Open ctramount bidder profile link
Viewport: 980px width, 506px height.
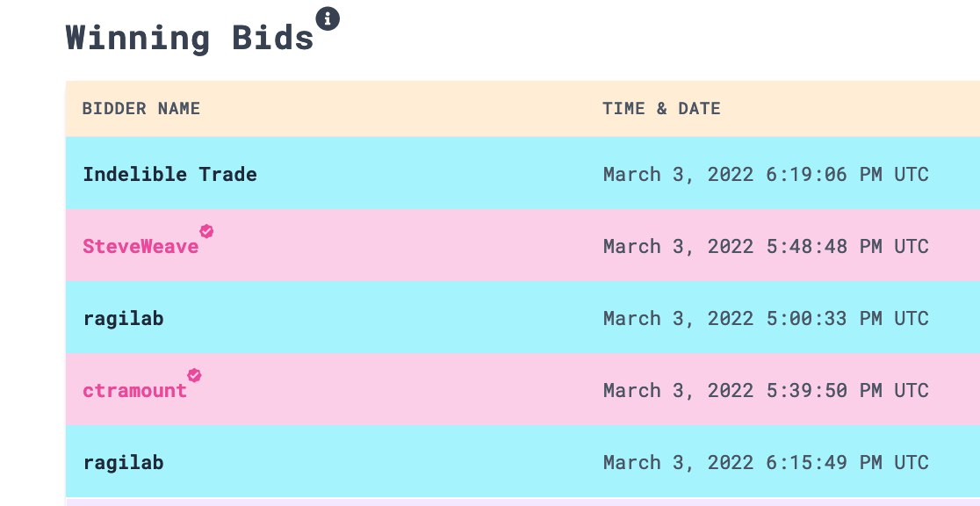[x=135, y=391]
